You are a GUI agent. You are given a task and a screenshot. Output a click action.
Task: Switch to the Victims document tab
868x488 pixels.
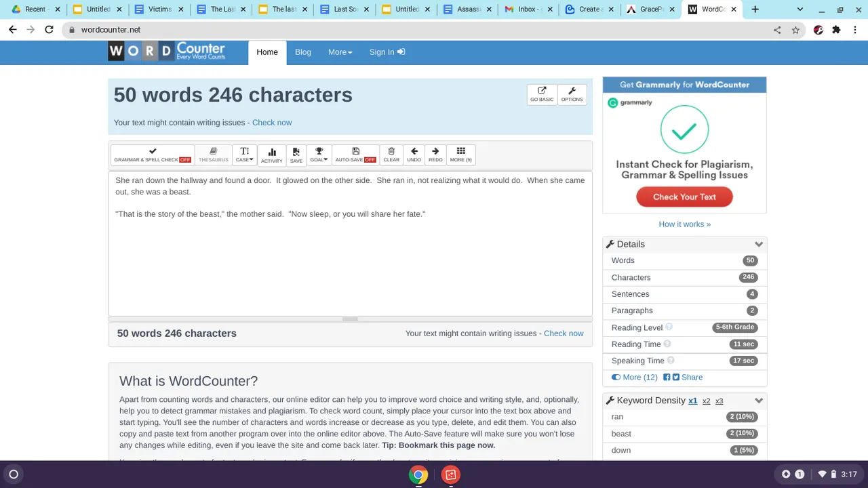tap(159, 9)
